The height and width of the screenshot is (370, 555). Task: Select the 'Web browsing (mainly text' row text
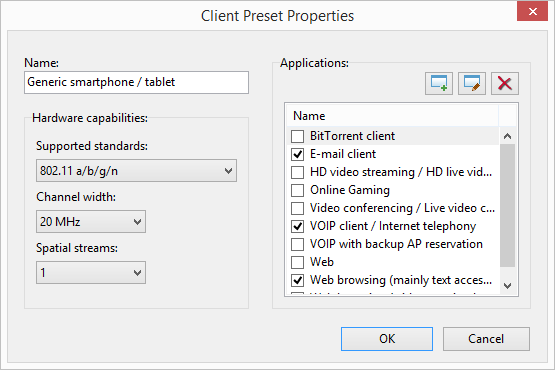tap(401, 280)
